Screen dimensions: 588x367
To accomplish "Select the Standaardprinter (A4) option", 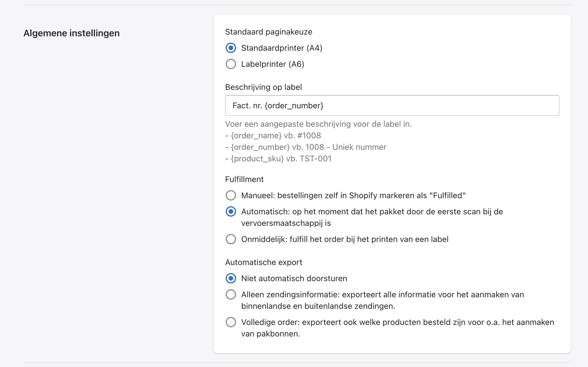I will (x=231, y=48).
